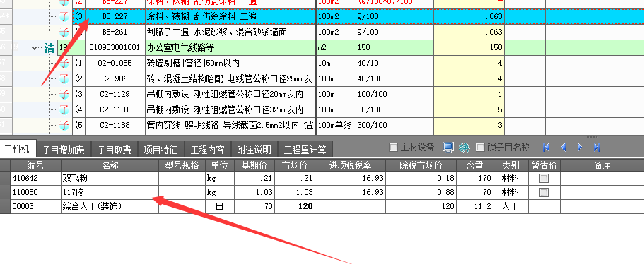Open the 子目增加费 tab
This screenshot has height=274, width=644.
pyautogui.click(x=63, y=150)
